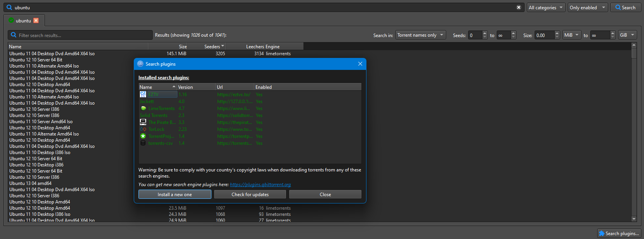Screen dimensions: 644x239
Task: Click Check for updates
Action: coord(250,194)
